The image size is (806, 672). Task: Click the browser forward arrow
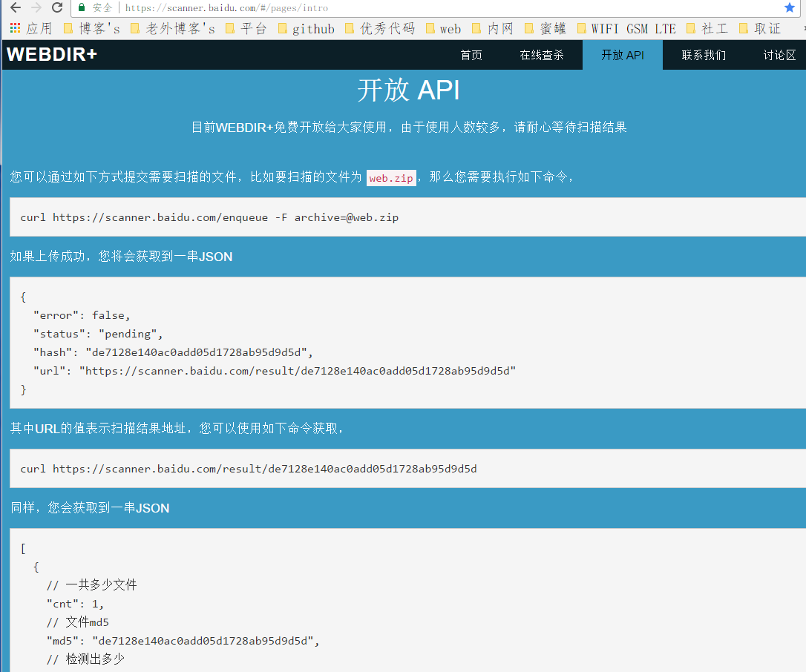pos(36,7)
